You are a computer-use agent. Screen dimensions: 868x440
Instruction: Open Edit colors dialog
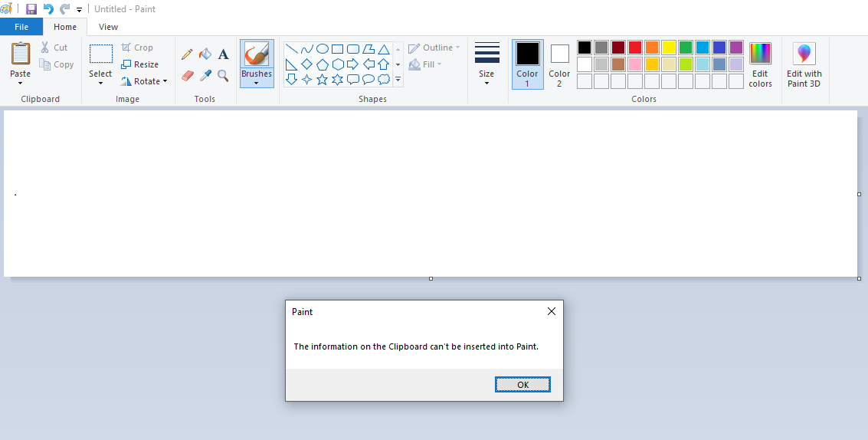point(760,65)
